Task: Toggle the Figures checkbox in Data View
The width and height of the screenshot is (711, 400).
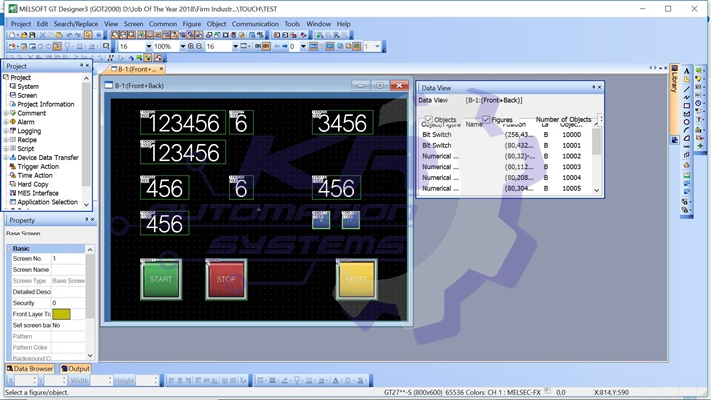Action: [487, 120]
